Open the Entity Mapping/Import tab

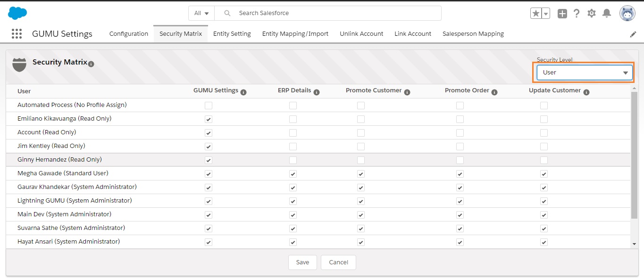[x=295, y=34]
